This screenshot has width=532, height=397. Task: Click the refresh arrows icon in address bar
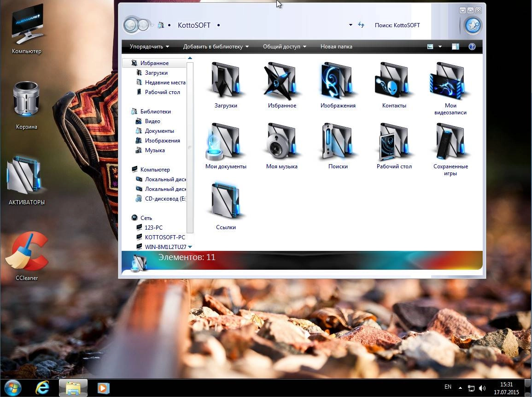pos(361,25)
